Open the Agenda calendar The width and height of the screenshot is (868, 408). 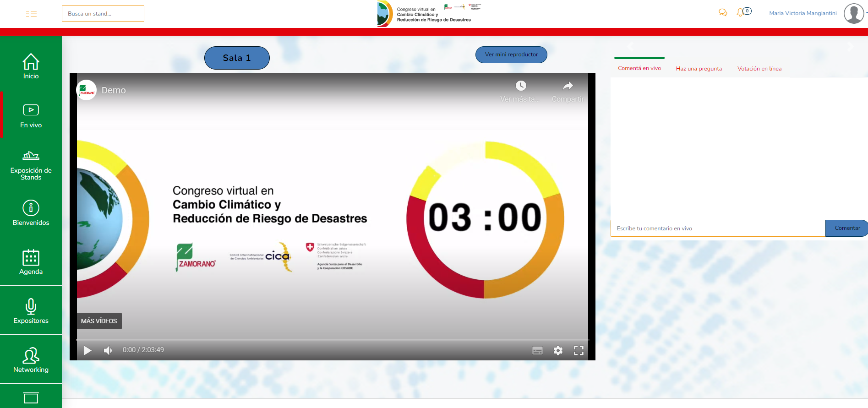31,261
